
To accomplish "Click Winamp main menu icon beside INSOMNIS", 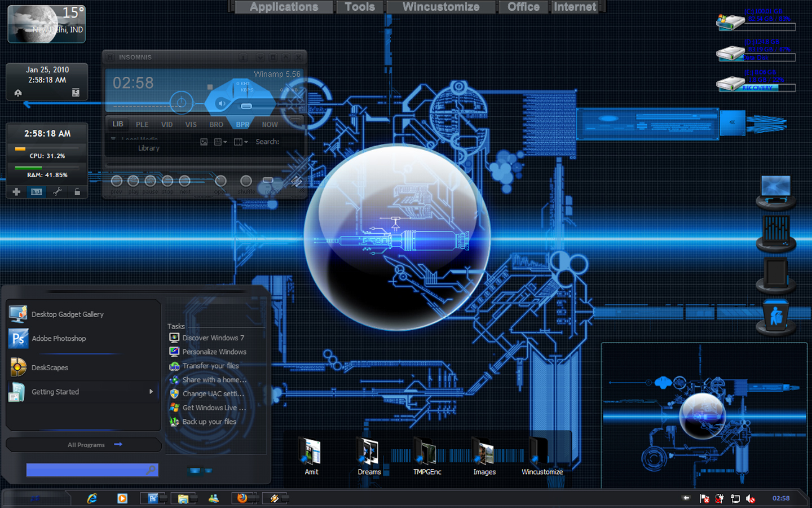I will pyautogui.click(x=110, y=58).
